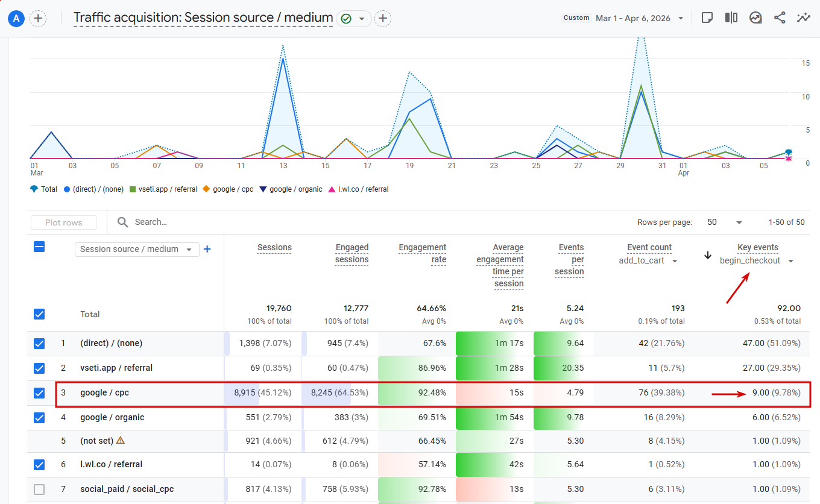
Task: Expand the Rows per page dropdown
Action: point(725,222)
